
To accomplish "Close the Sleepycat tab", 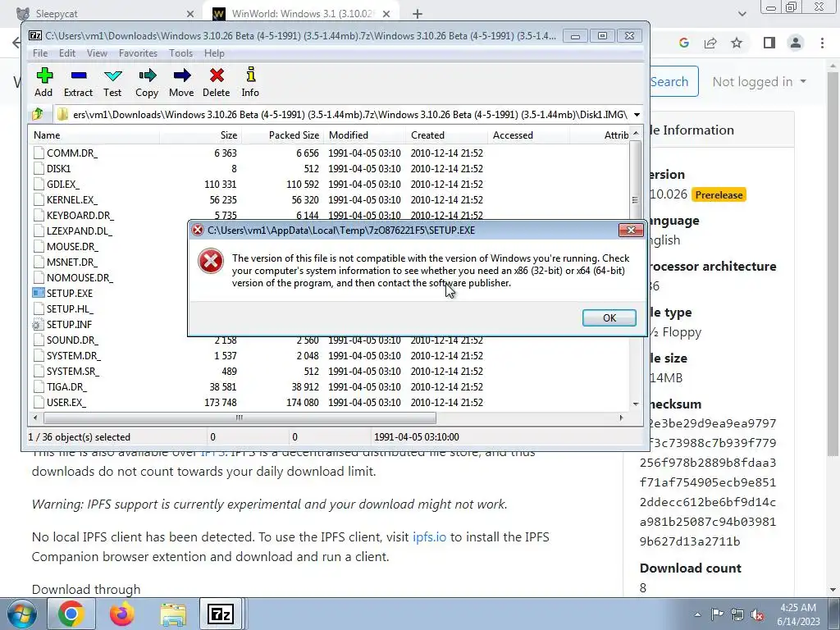I will [190, 14].
